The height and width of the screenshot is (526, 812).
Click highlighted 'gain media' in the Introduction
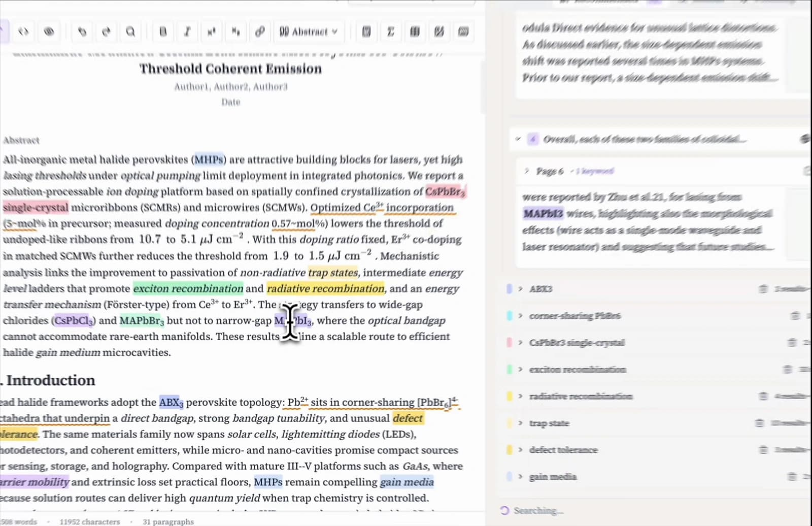pyautogui.click(x=407, y=482)
